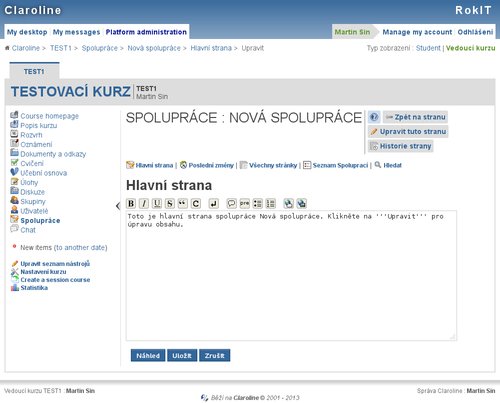500x403 pixels.
Task: Click the Nastavení kurzu tools icon
Action: click(x=15, y=272)
